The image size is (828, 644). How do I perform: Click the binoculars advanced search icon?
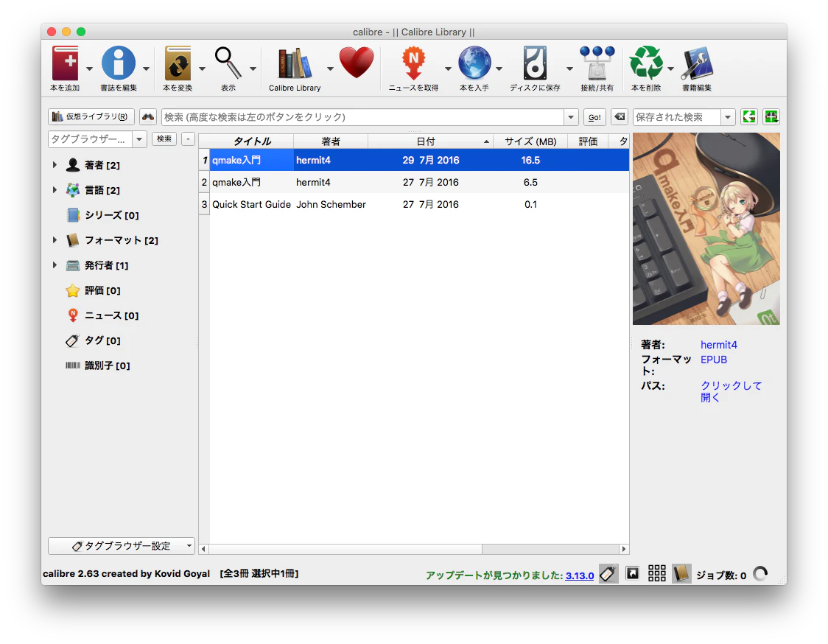148,116
